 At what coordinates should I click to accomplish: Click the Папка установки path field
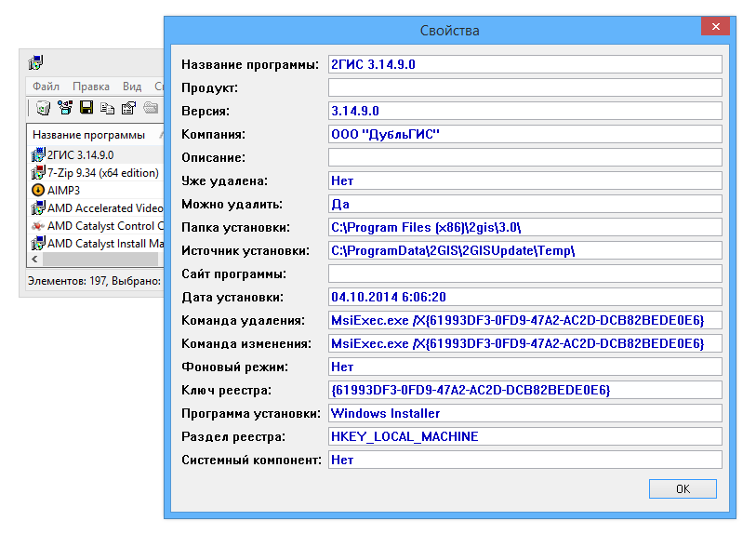point(525,227)
